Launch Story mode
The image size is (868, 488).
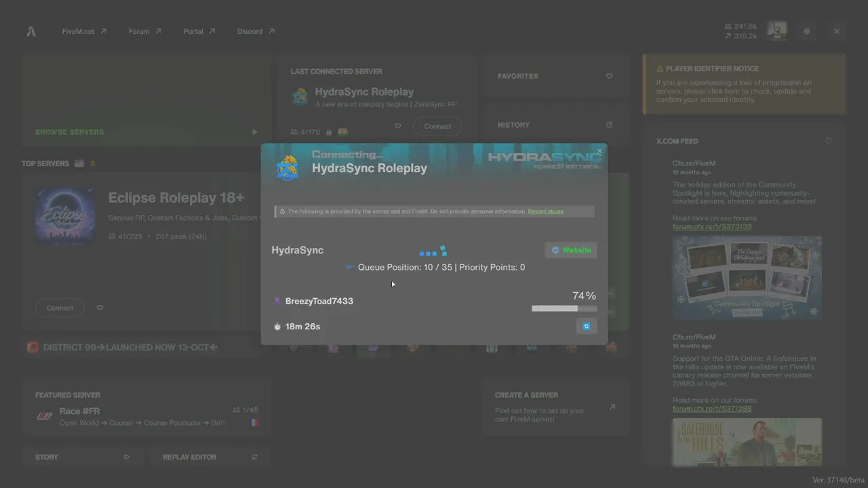pos(82,457)
